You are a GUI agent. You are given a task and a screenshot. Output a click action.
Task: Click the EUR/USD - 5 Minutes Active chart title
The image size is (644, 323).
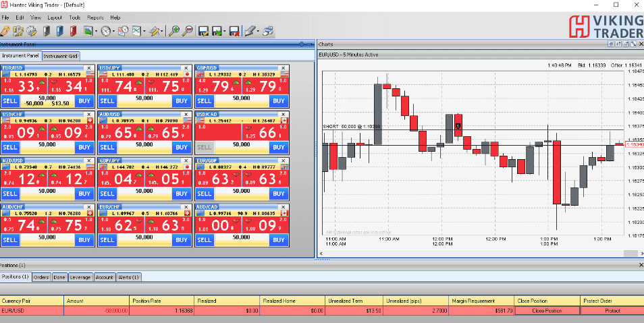(348, 55)
